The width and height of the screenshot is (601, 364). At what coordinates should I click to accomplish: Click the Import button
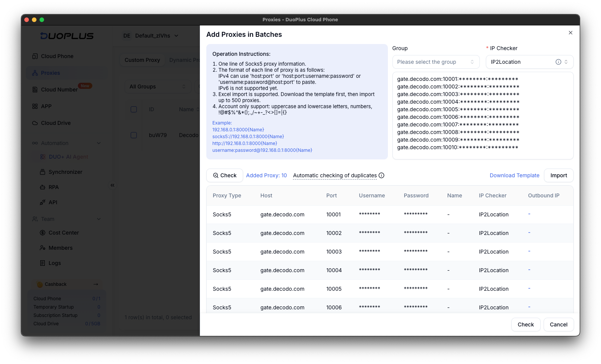tap(558, 175)
